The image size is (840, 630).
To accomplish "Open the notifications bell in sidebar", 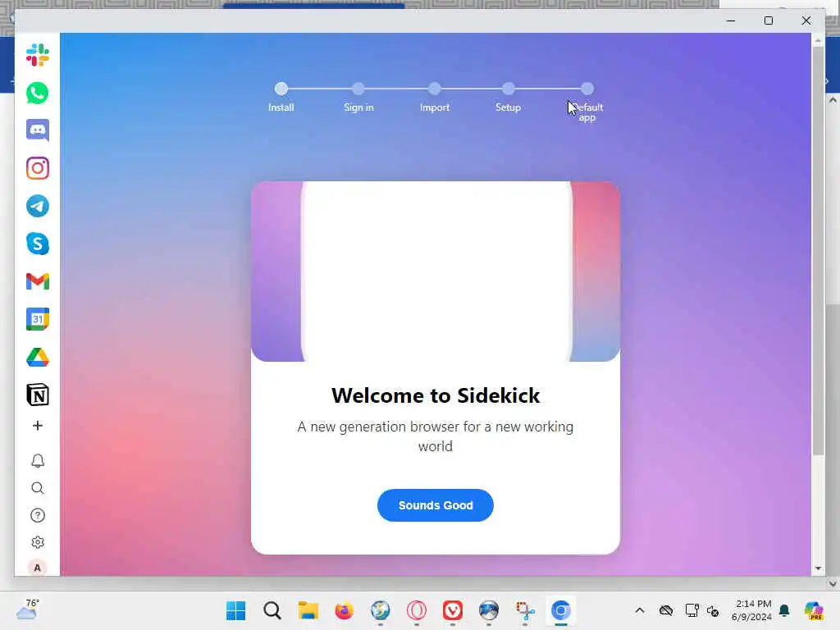I will pos(38,461).
